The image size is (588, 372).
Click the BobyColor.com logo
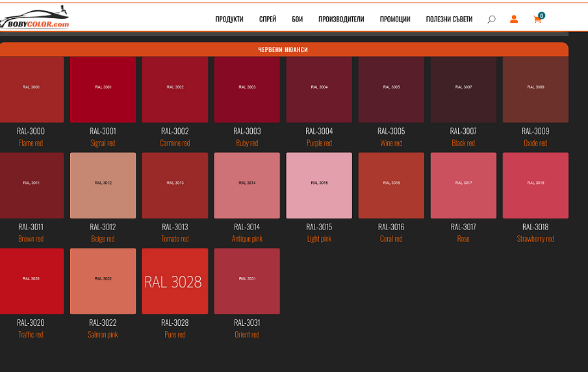[x=36, y=20]
